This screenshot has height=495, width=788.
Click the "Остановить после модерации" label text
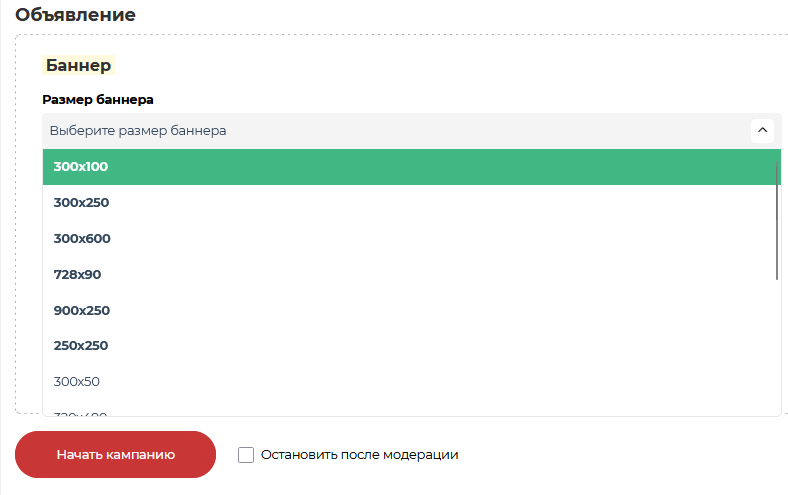coord(359,455)
